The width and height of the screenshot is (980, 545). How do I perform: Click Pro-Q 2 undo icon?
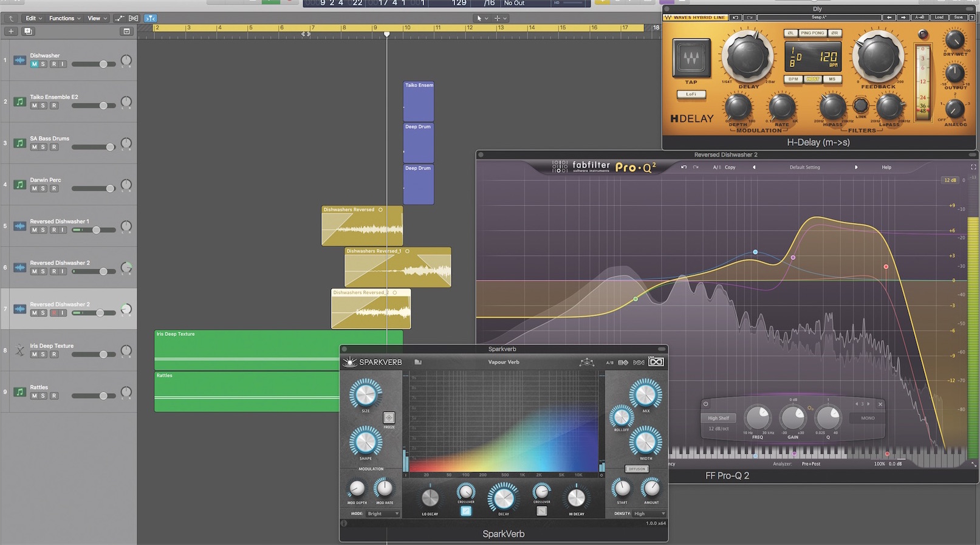pos(684,167)
